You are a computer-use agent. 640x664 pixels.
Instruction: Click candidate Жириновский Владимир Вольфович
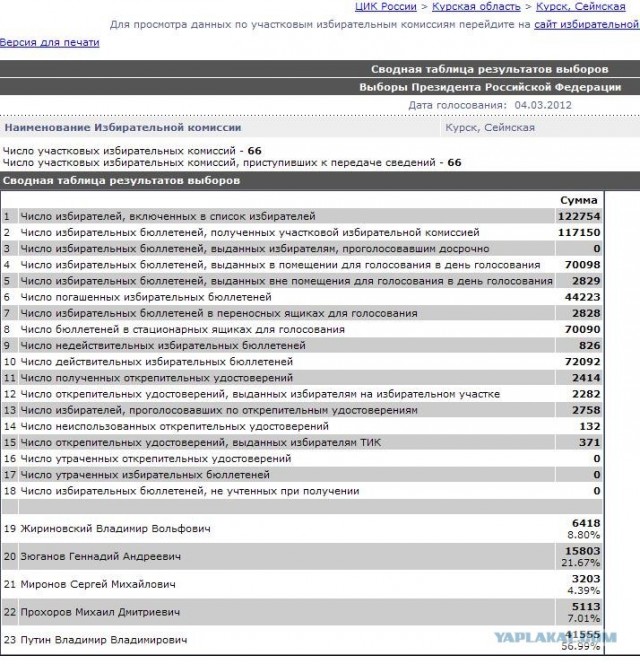pyautogui.click(x=115, y=528)
